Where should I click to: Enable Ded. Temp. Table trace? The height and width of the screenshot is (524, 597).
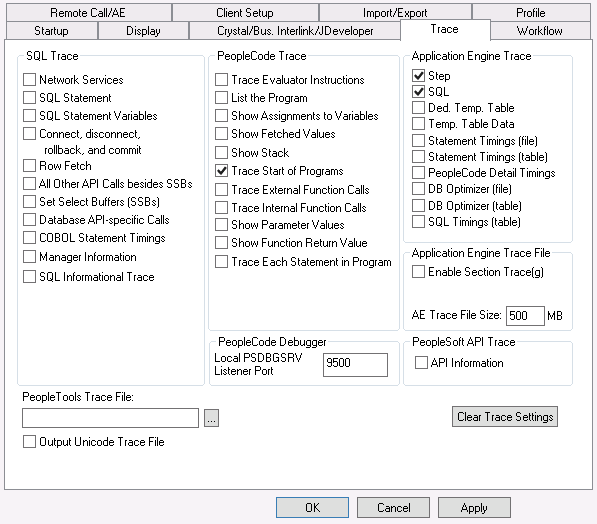[x=418, y=108]
